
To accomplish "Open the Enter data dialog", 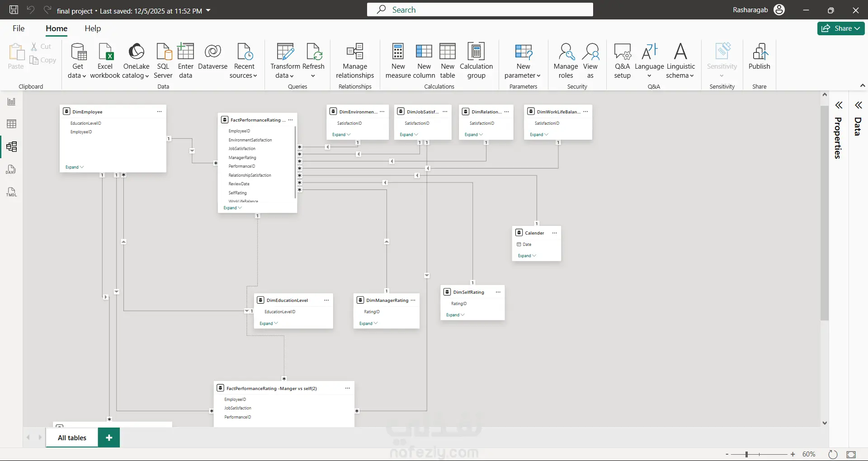I will click(185, 61).
